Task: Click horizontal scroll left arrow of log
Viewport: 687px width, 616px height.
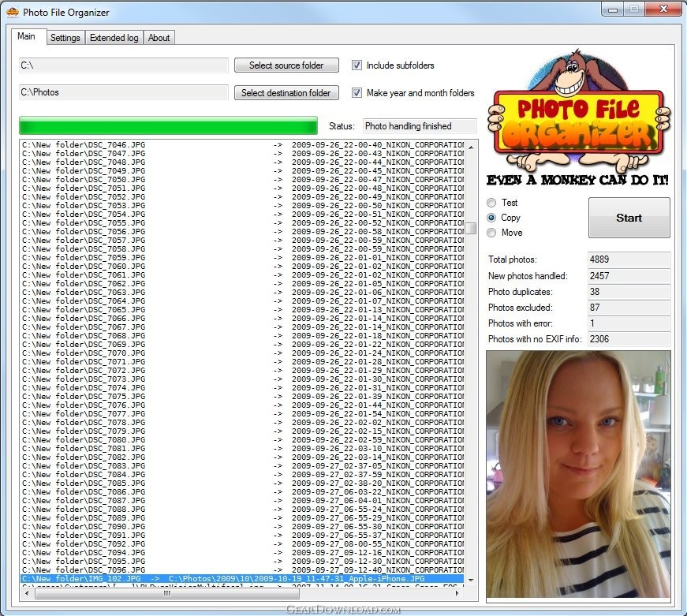Action: pos(27,594)
